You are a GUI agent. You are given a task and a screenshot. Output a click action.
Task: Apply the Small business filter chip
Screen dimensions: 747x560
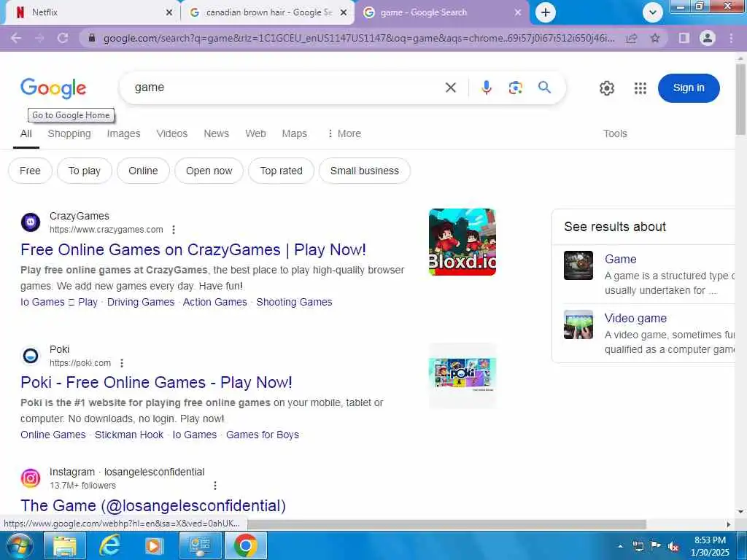click(x=365, y=171)
